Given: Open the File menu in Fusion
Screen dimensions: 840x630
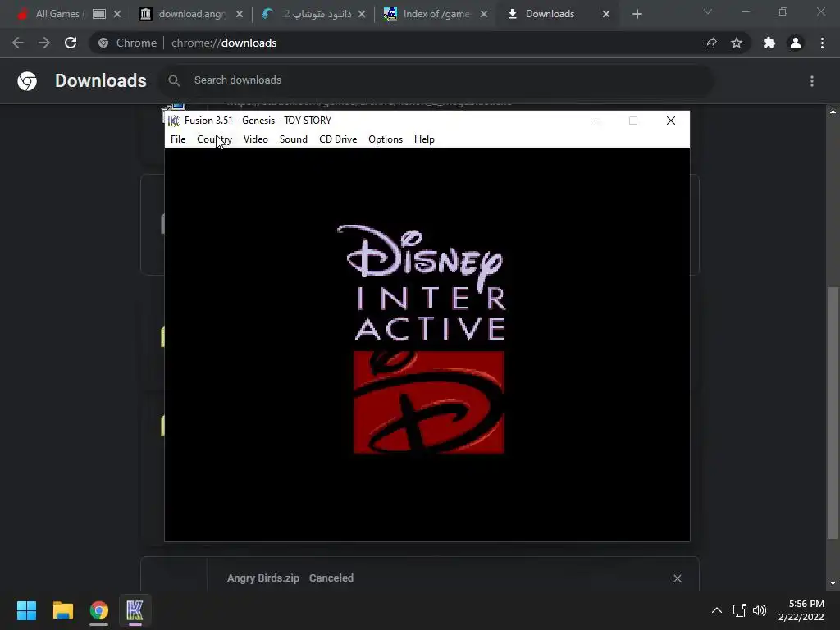Looking at the screenshot, I should pos(178,139).
